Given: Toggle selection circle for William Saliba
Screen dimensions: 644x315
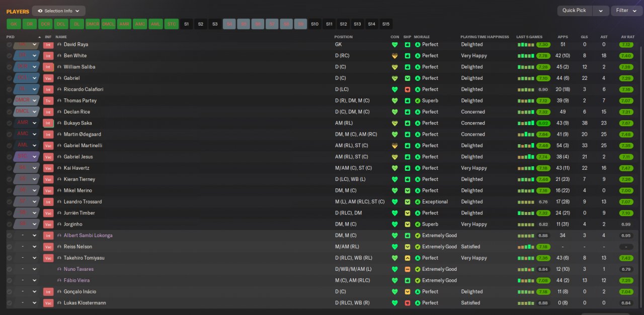Looking at the screenshot, I should 9,67.
